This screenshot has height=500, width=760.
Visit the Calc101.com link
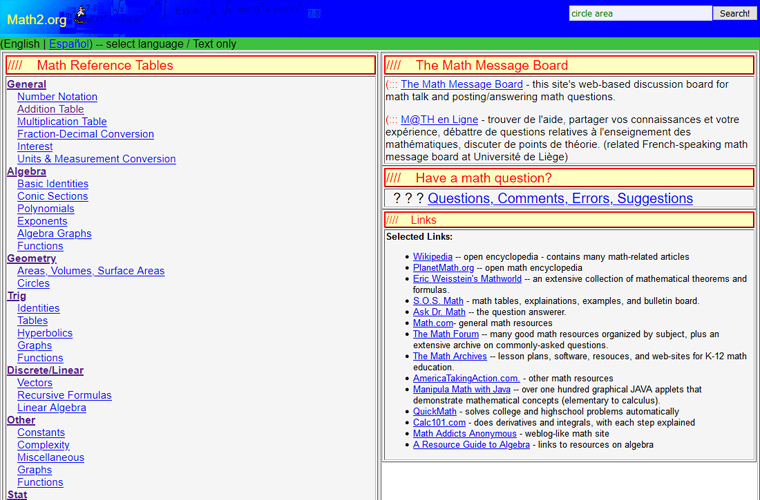(439, 422)
